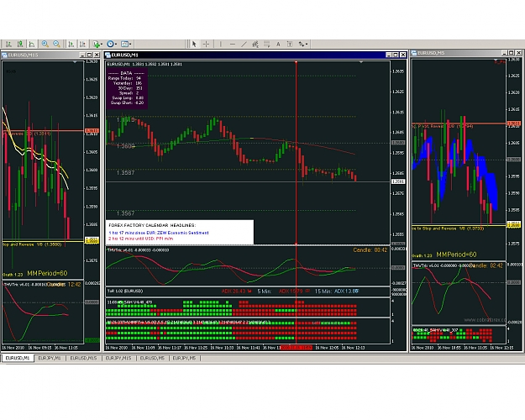Select the standard cursor tool
Viewport: 525px width, 420px height.
194,44
